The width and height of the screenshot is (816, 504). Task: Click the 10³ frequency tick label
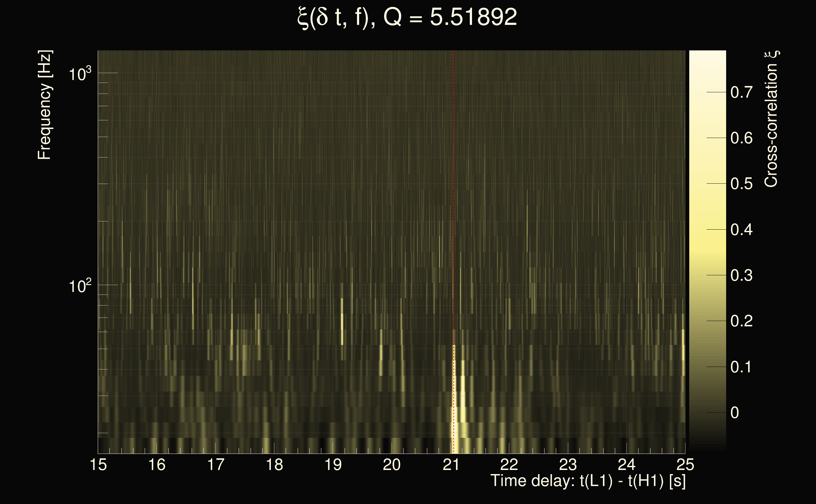(x=80, y=74)
